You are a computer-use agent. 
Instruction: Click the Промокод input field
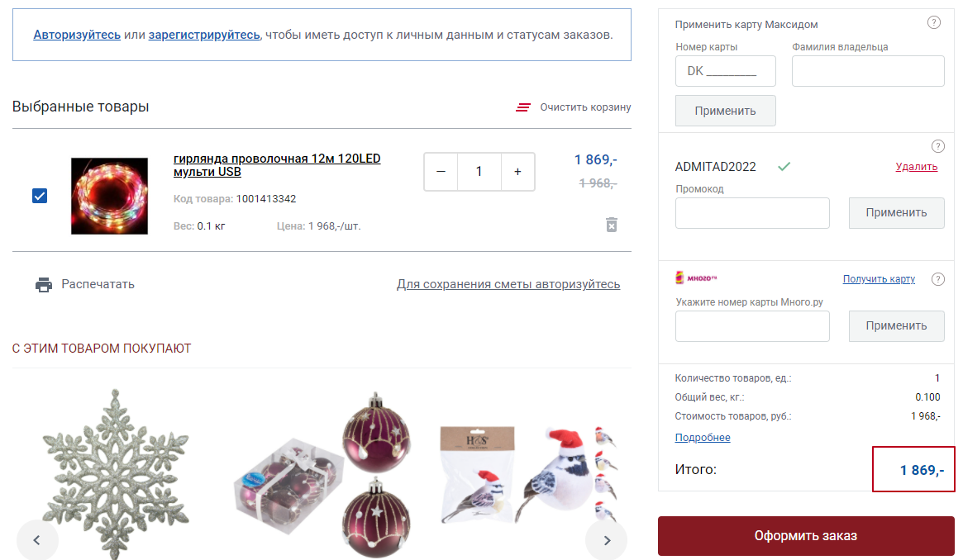752,213
